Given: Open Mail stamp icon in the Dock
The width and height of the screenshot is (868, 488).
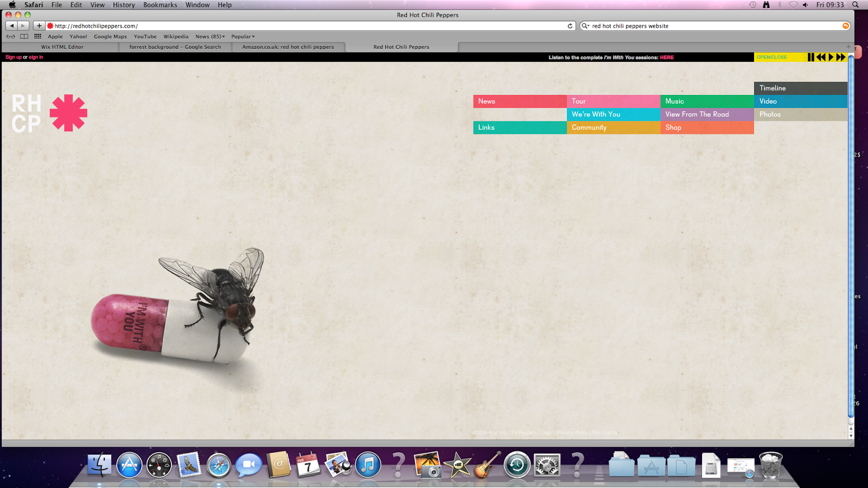Looking at the screenshot, I should (189, 465).
